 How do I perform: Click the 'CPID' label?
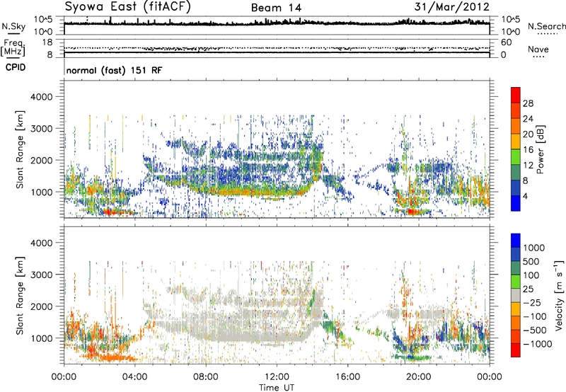(x=16, y=67)
